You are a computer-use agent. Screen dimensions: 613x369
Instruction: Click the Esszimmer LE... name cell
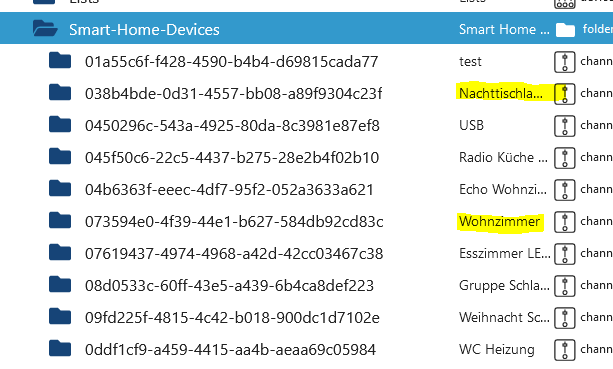click(505, 254)
